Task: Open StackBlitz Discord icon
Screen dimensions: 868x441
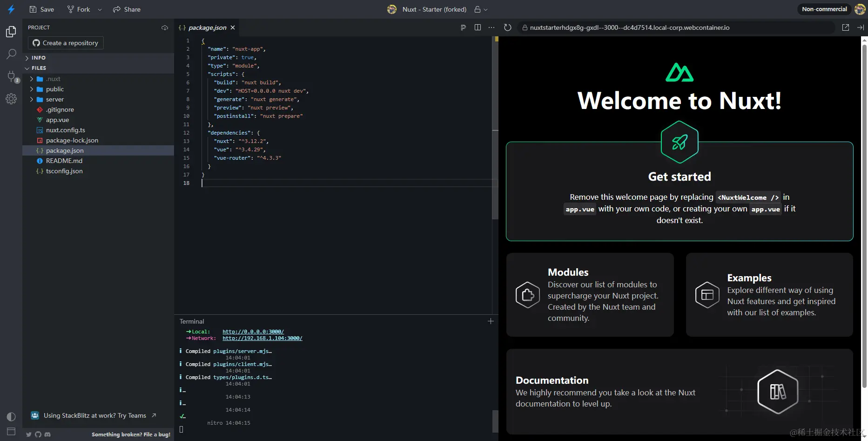Action: (47, 434)
